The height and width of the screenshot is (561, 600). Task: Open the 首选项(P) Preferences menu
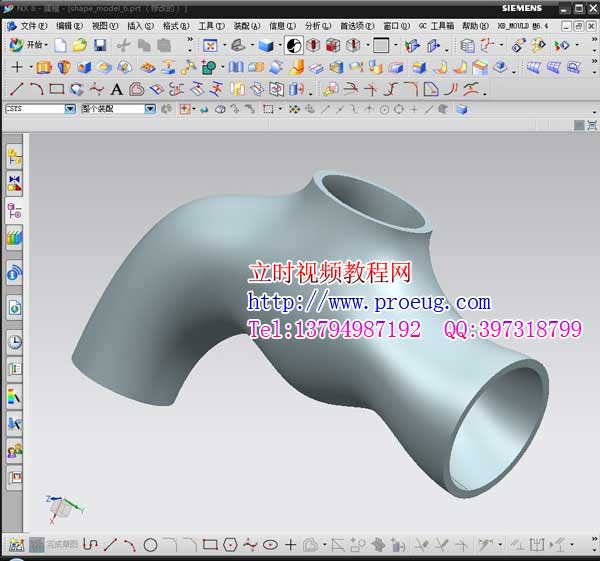357,26
